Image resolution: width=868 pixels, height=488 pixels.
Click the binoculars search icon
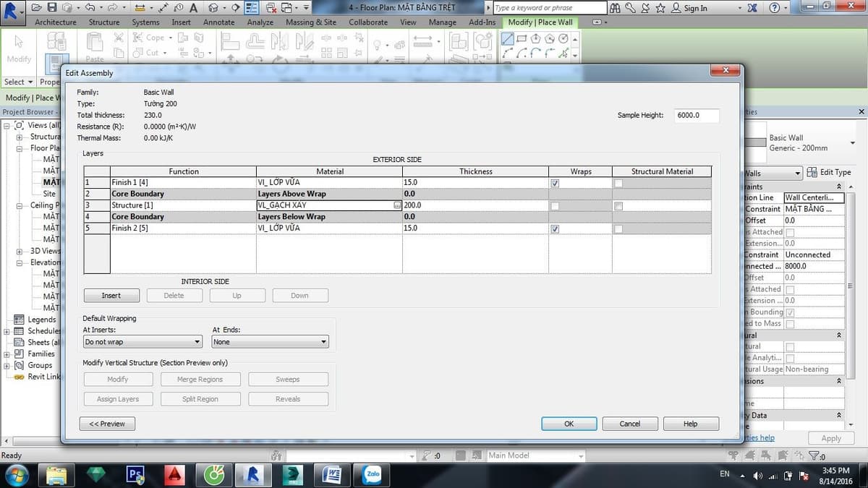(x=615, y=8)
